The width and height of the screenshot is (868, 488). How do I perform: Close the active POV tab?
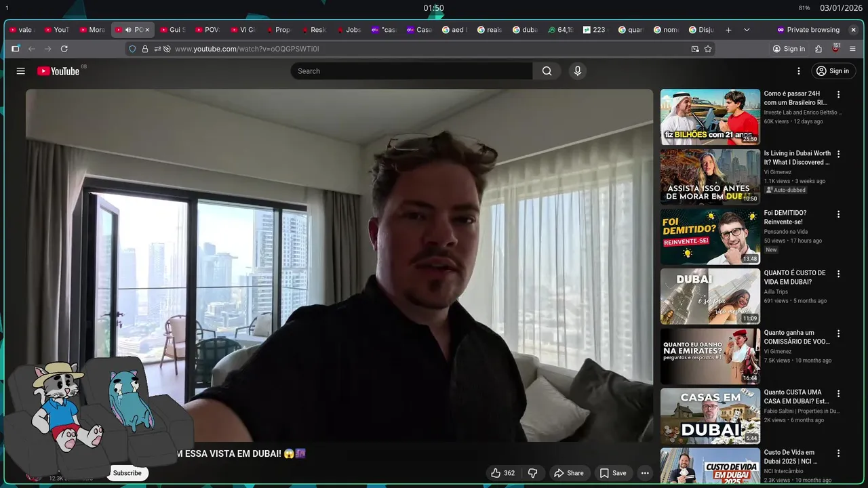coord(147,30)
